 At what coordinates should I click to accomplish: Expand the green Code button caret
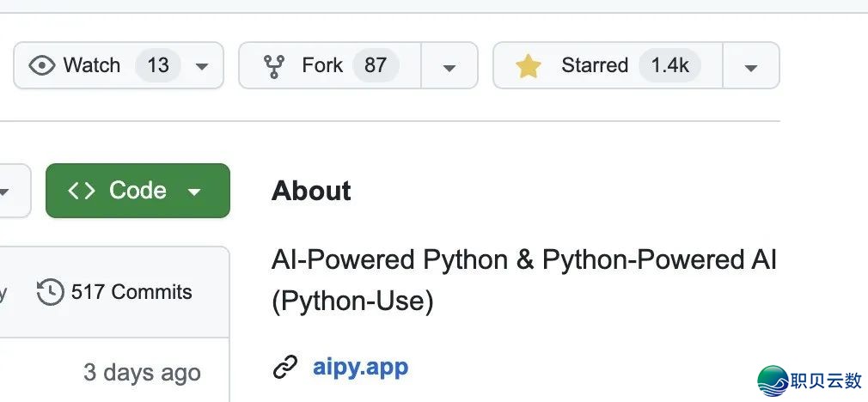[x=193, y=192]
